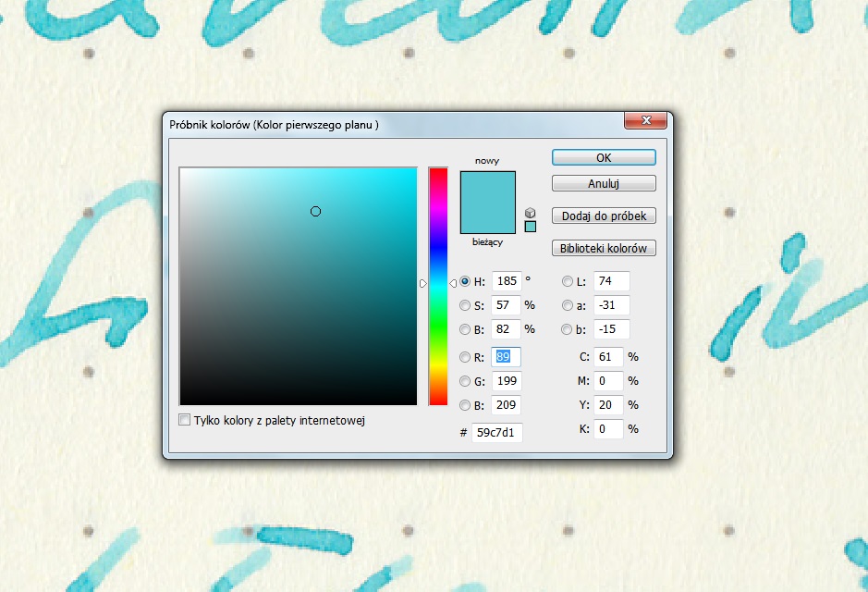868x592 pixels.
Task: Enable 'Tylko kolory z palety internetowej' checkbox
Action: [x=185, y=420]
